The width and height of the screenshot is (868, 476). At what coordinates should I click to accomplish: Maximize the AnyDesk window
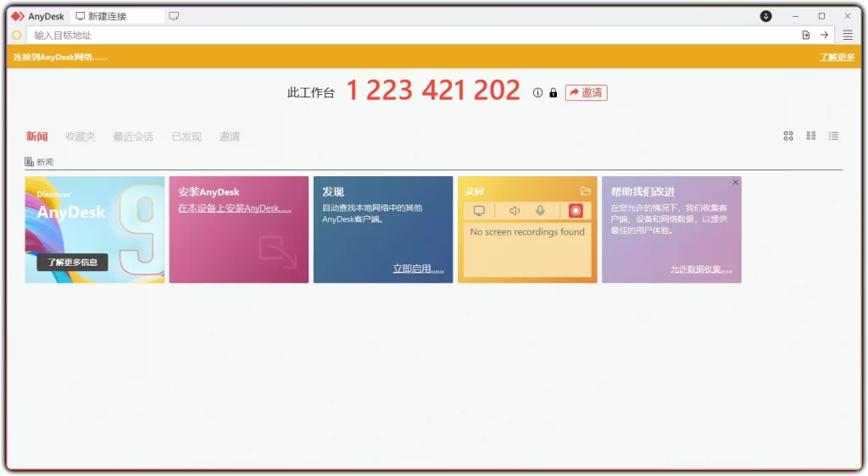pos(821,16)
